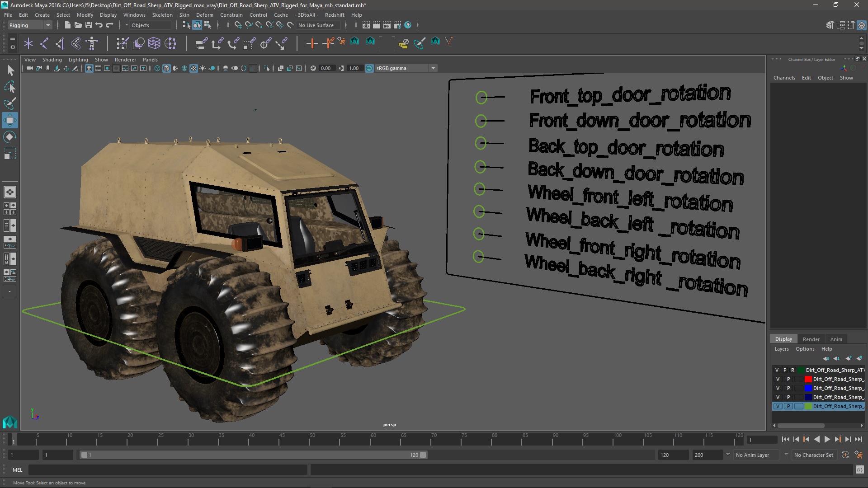Open the Render Settings clapper icon
Screen dimensions: 868x488
point(397,25)
